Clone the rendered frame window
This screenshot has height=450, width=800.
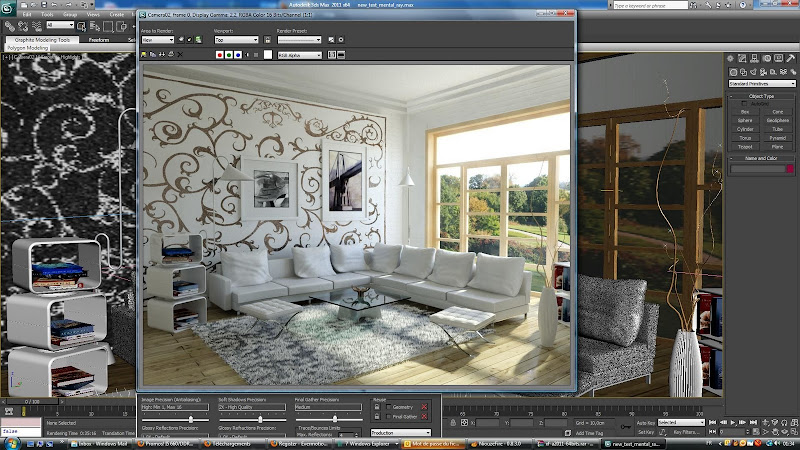(162, 55)
